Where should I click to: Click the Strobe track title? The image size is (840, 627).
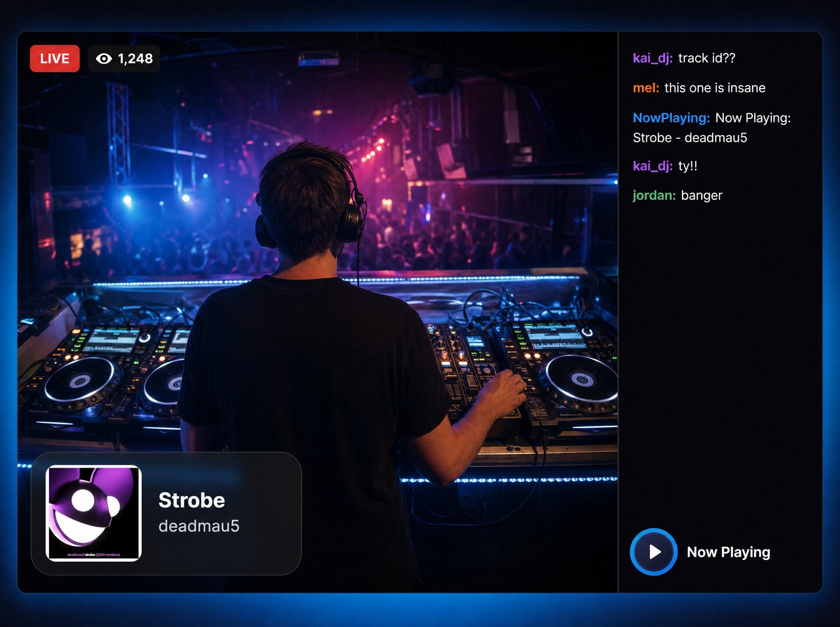click(191, 500)
